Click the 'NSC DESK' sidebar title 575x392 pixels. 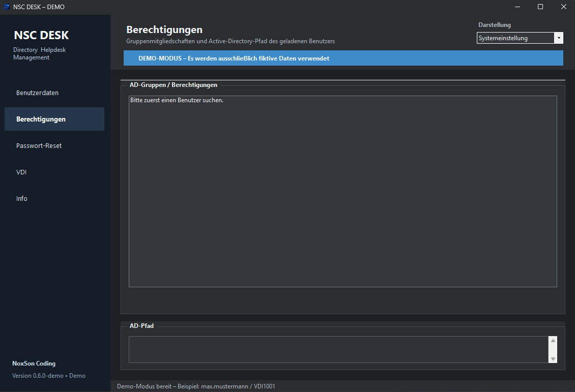[41, 35]
